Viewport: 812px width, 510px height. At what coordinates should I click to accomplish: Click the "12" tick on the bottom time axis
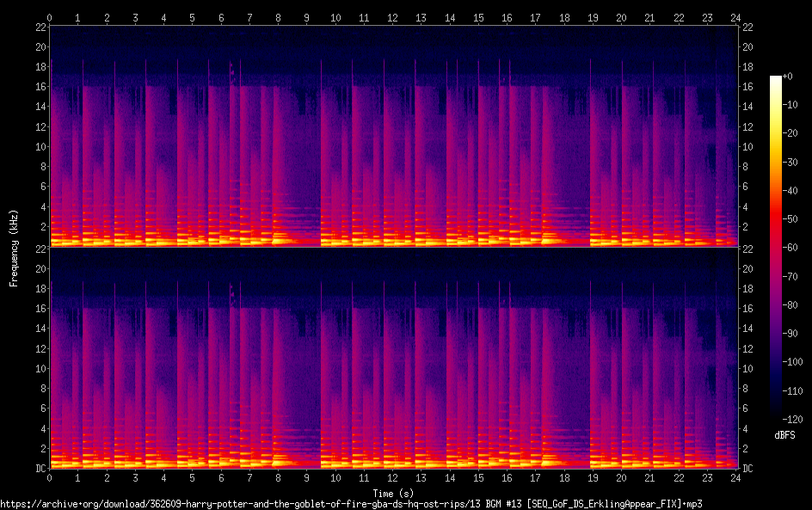(x=392, y=478)
